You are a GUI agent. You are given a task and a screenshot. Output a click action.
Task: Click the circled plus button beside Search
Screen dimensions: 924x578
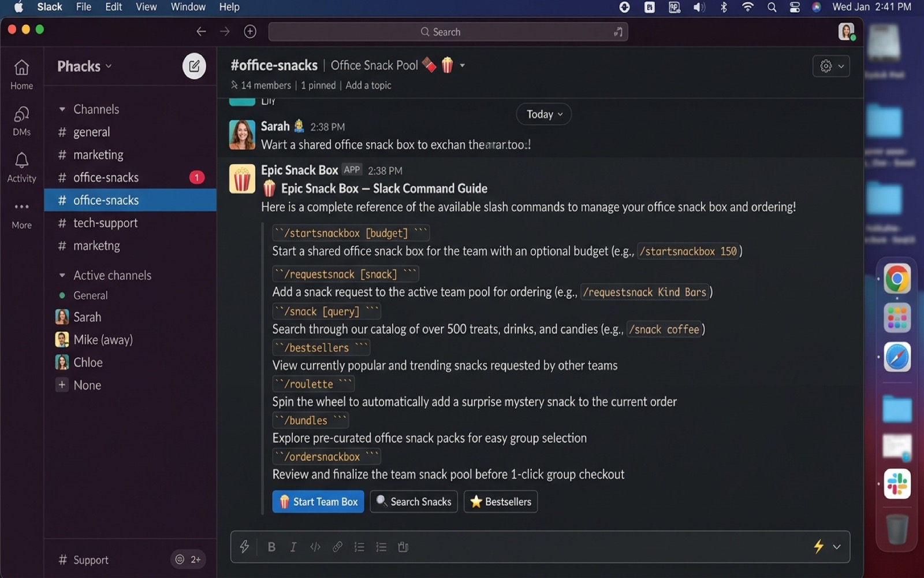click(x=250, y=32)
